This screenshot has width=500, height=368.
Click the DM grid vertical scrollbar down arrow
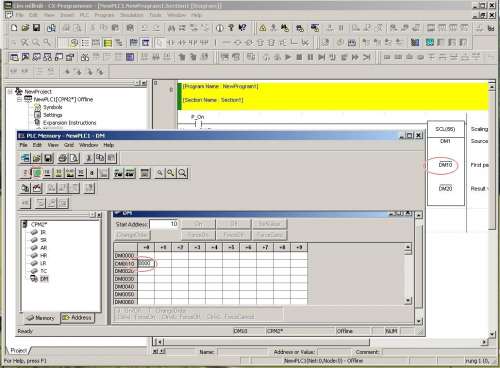408,300
